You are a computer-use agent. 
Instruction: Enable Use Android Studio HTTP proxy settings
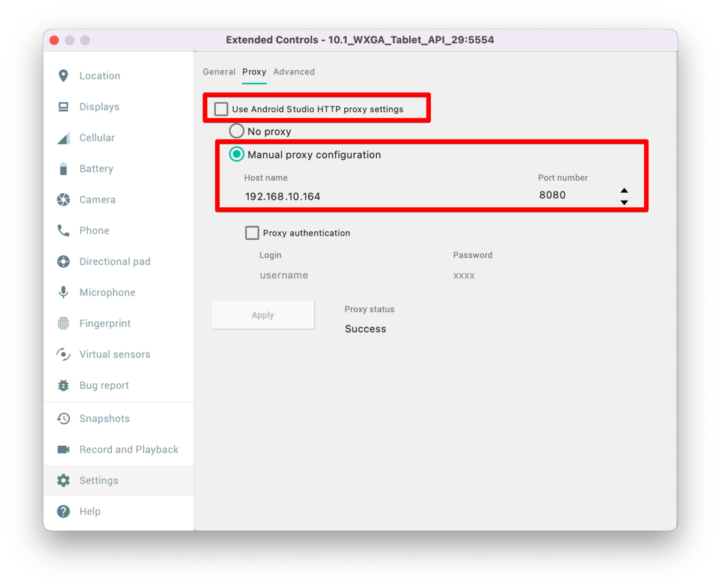click(221, 109)
